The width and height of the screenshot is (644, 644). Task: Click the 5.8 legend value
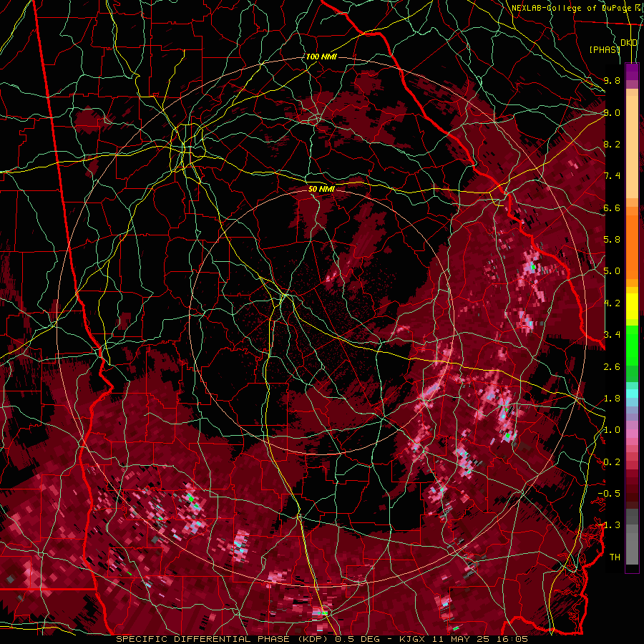point(612,240)
